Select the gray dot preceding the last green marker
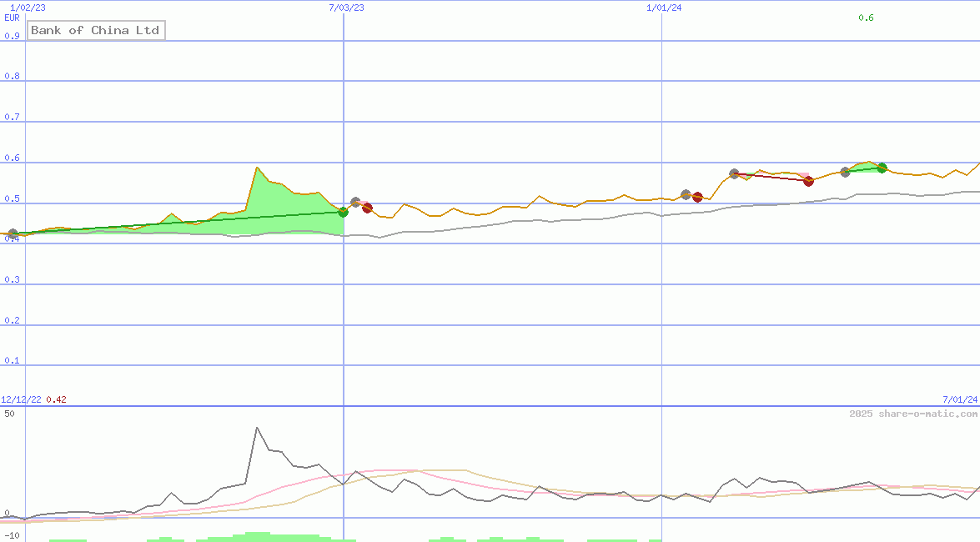This screenshot has width=980, height=542. point(845,173)
